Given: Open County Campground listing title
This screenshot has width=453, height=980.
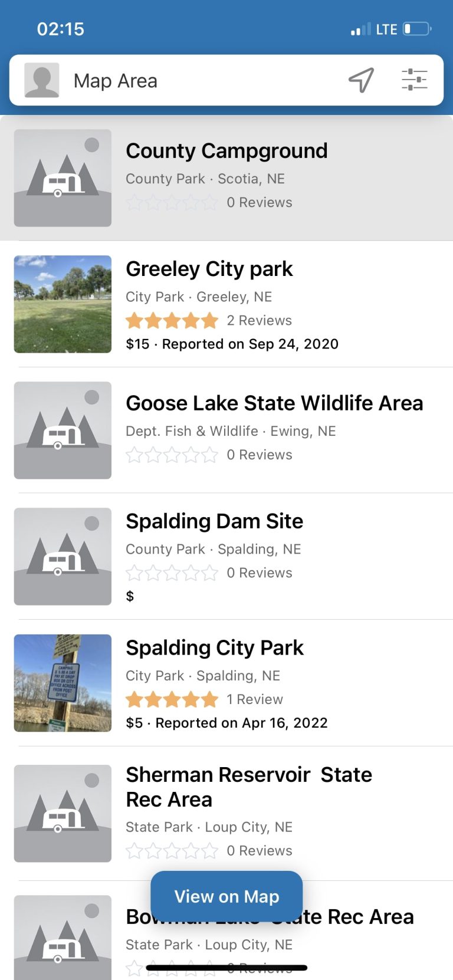Looking at the screenshot, I should [x=226, y=151].
